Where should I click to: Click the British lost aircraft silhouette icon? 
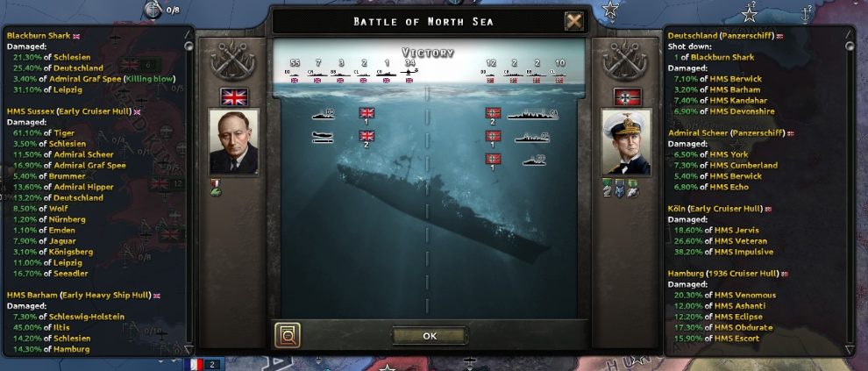pyautogui.click(x=323, y=138)
